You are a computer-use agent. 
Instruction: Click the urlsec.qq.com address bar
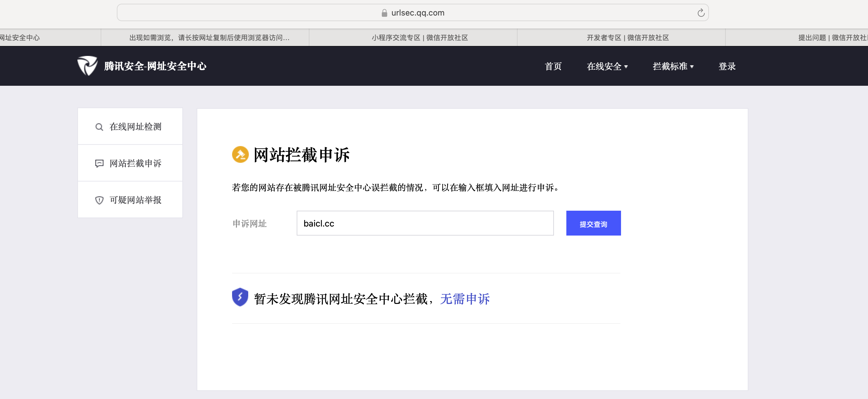point(418,13)
